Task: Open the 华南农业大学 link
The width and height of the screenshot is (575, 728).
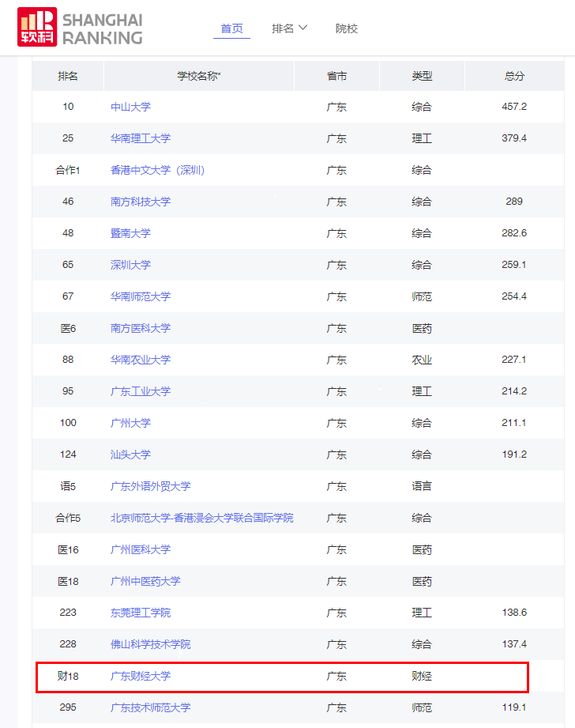Action: click(141, 360)
